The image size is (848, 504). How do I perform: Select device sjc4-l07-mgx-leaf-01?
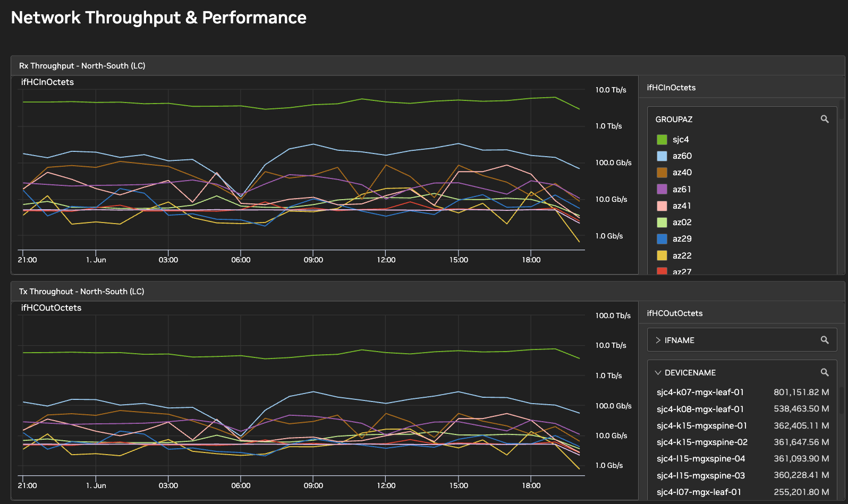[699, 492]
